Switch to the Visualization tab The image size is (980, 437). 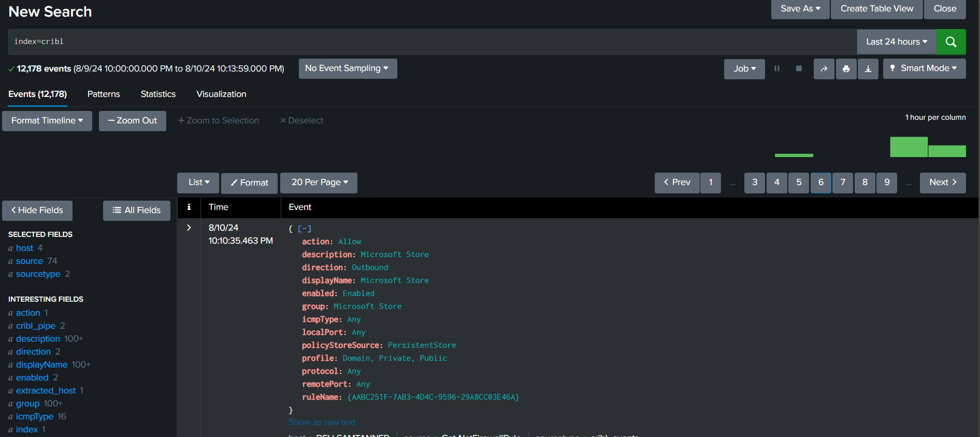click(x=221, y=94)
